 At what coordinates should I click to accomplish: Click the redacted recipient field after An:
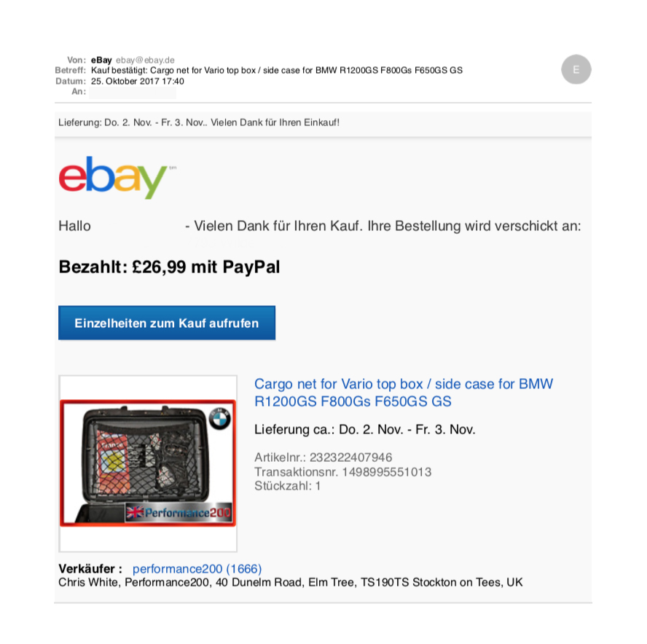(x=133, y=92)
